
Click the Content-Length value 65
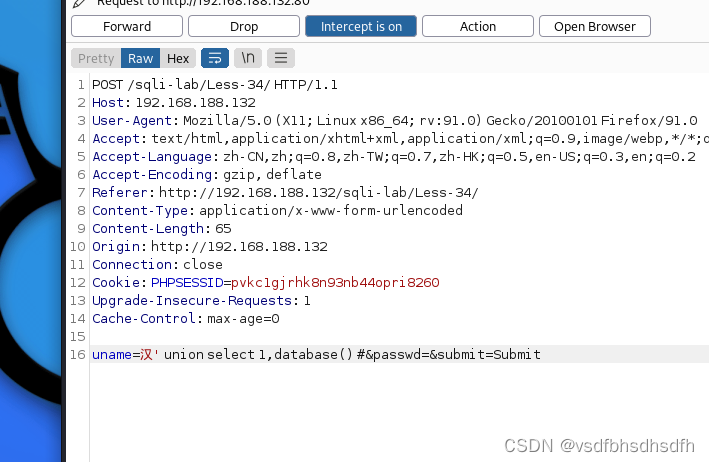click(x=223, y=229)
